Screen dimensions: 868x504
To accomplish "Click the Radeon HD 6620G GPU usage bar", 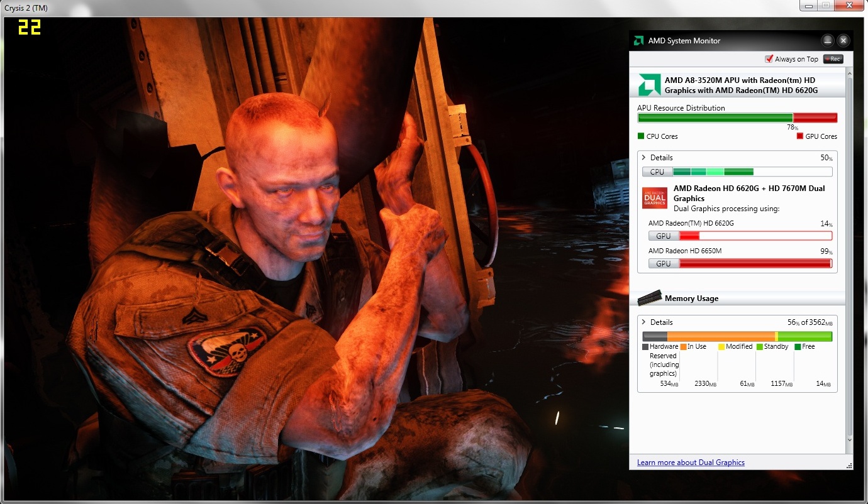I will (x=740, y=236).
